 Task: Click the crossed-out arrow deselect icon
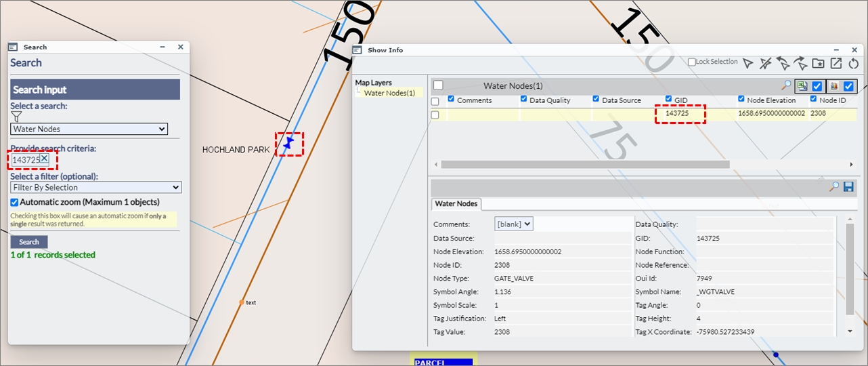click(x=765, y=63)
